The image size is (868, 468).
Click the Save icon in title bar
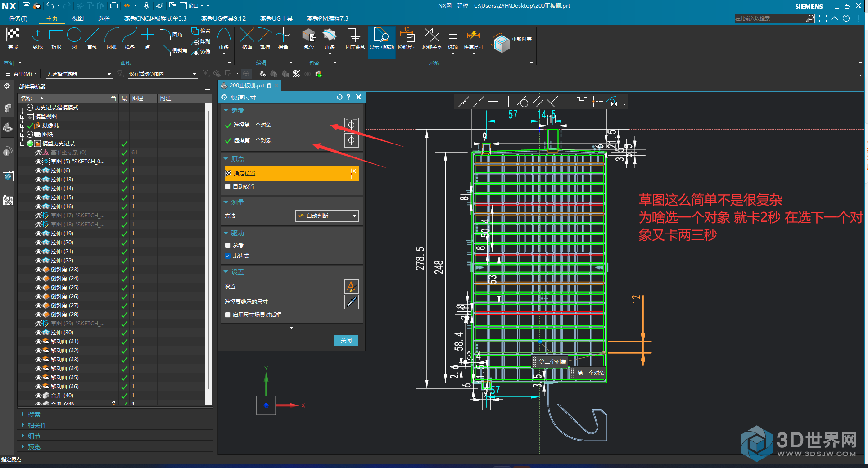(27, 6)
